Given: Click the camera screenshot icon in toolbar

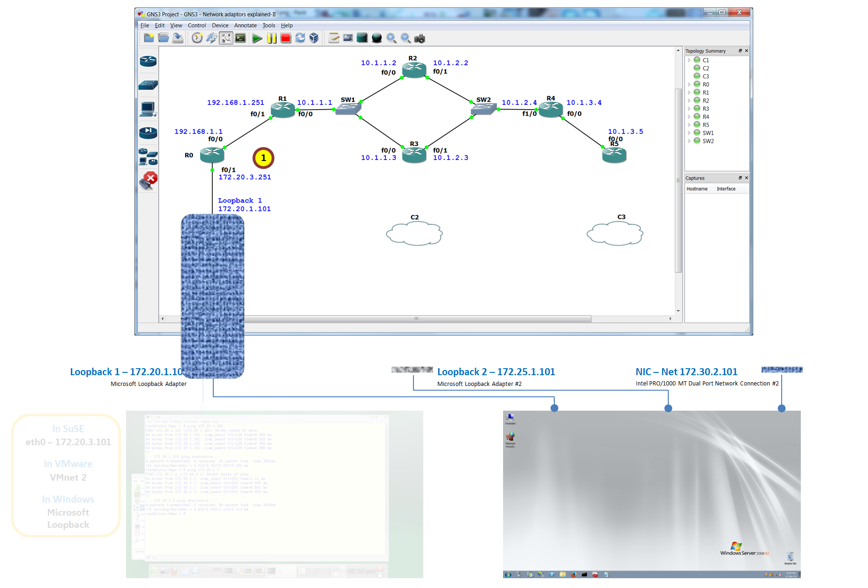Looking at the screenshot, I should click(x=420, y=38).
